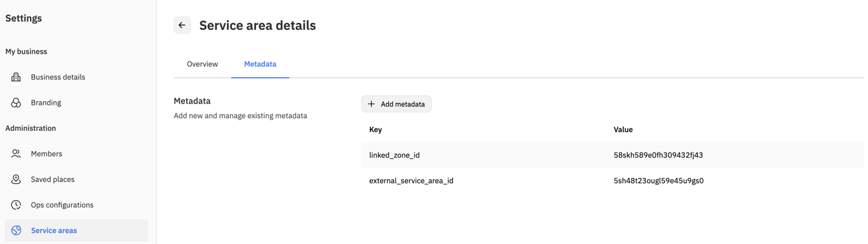Image resolution: width=868 pixels, height=244 pixels.
Task: Select Service areas in sidebar
Action: (76, 231)
